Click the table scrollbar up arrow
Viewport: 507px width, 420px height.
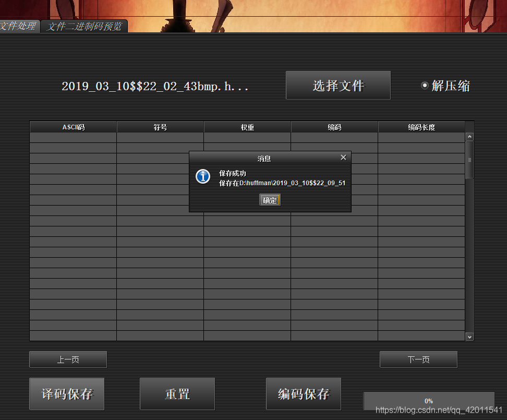pos(469,137)
